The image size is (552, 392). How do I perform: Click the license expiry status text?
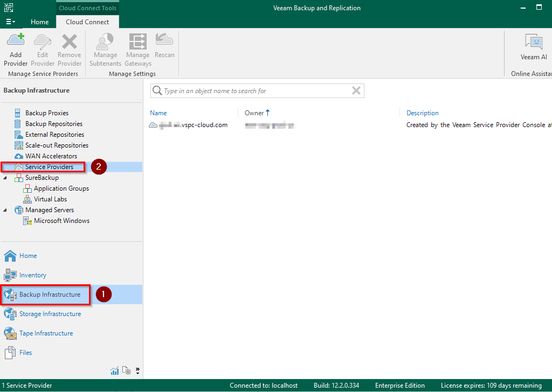491,386
